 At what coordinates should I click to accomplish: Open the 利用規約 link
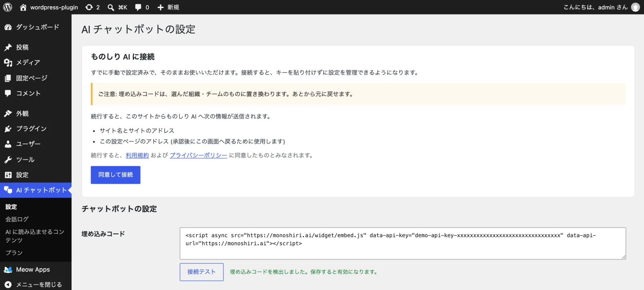coord(137,155)
